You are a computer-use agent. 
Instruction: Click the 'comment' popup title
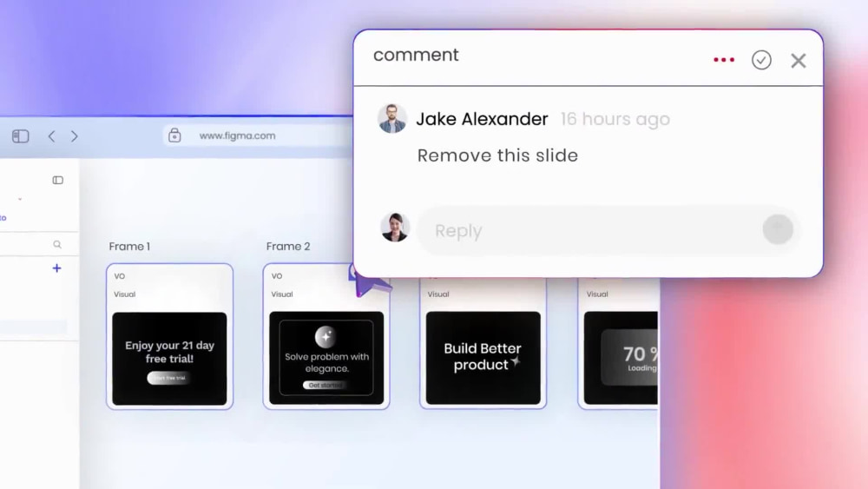pos(416,55)
